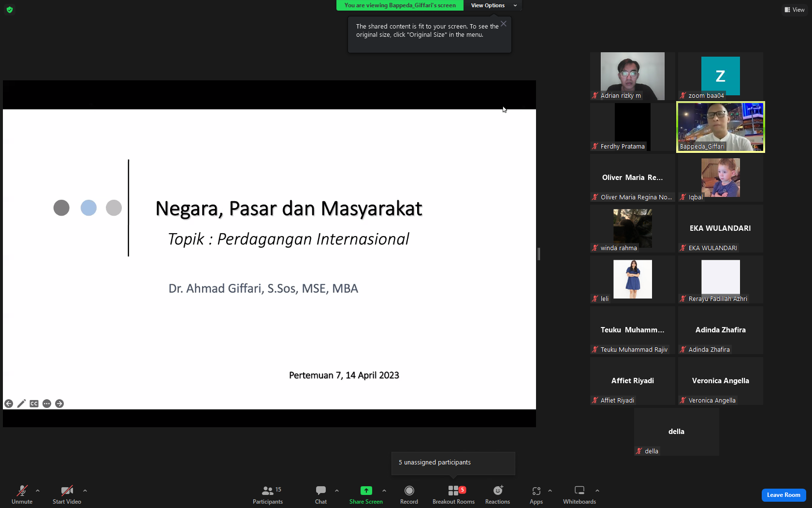
Task: Start recording with the Record button
Action: (x=409, y=495)
